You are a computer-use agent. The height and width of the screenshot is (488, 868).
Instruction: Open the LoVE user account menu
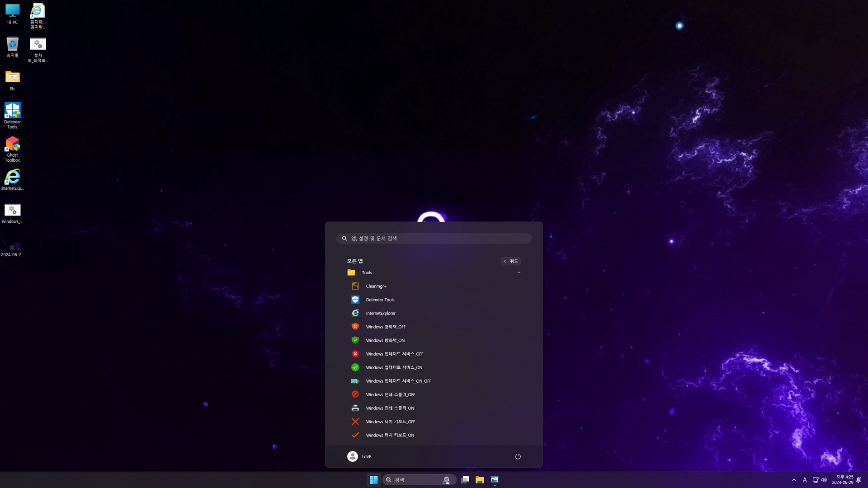coord(359,456)
